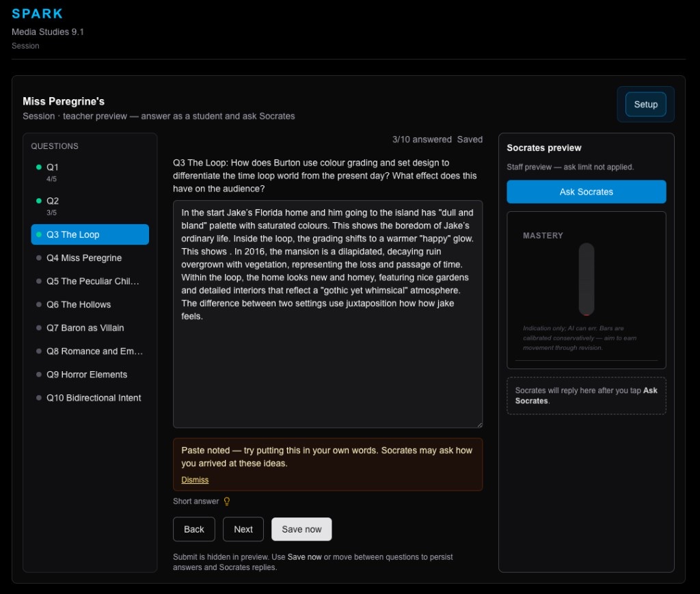700x594 pixels.
Task: Click the Q1 score 4/5
Action: point(51,179)
